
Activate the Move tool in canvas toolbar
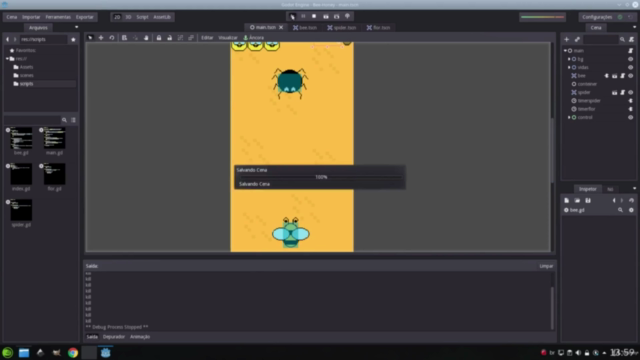click(101, 38)
